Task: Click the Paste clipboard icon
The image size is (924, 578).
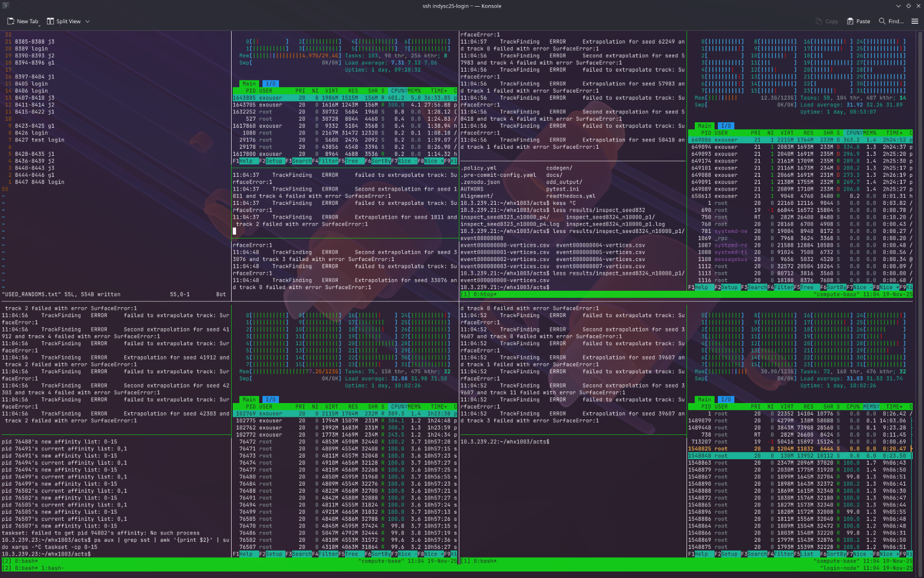Action: coord(850,21)
